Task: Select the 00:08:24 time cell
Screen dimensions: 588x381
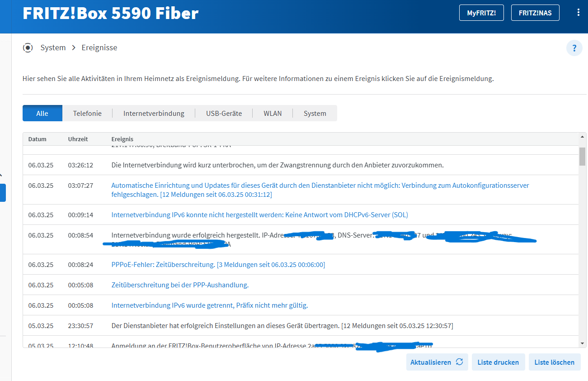Action: coord(80,265)
